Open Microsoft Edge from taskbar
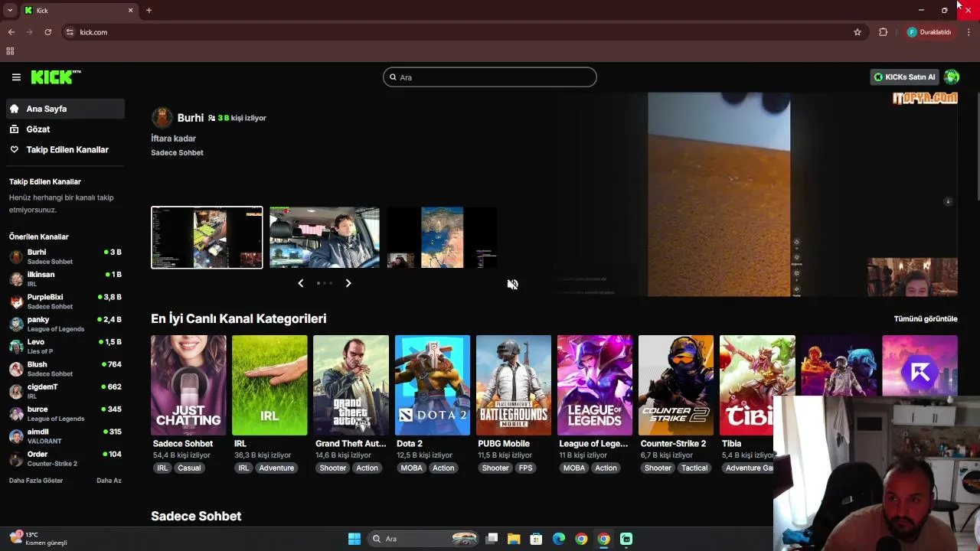The width and height of the screenshot is (980, 551). 559,539
